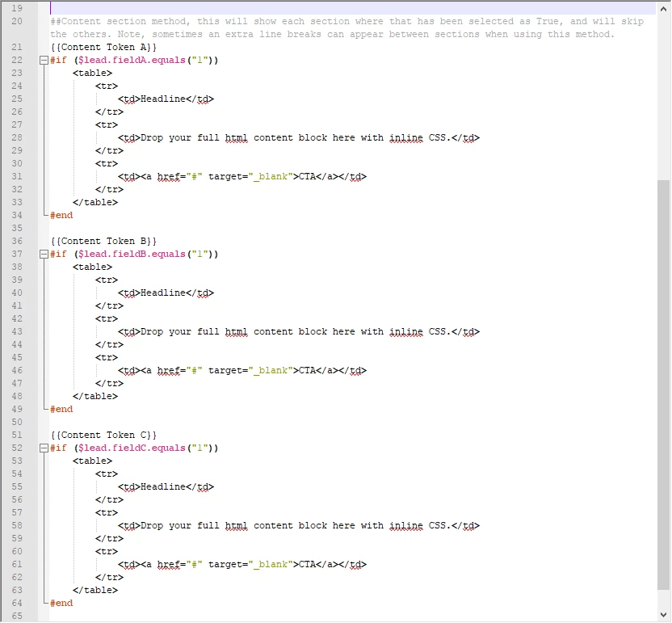Click '{{Content Token C}}' text
Image resolution: width=672 pixels, height=623 pixels.
[x=103, y=435]
